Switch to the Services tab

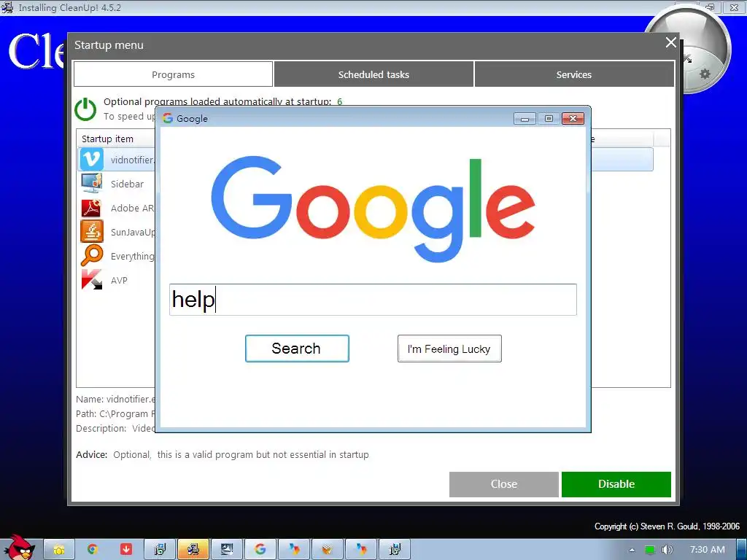point(574,74)
